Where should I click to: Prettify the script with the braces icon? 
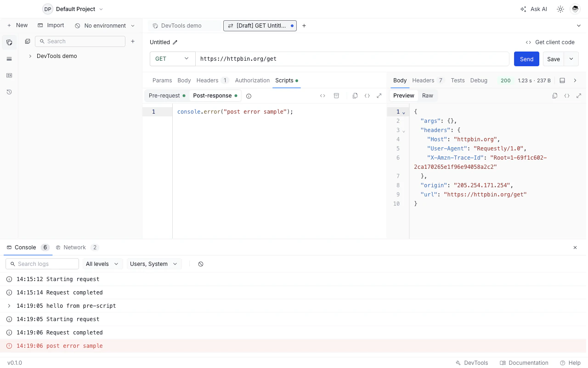(367, 96)
